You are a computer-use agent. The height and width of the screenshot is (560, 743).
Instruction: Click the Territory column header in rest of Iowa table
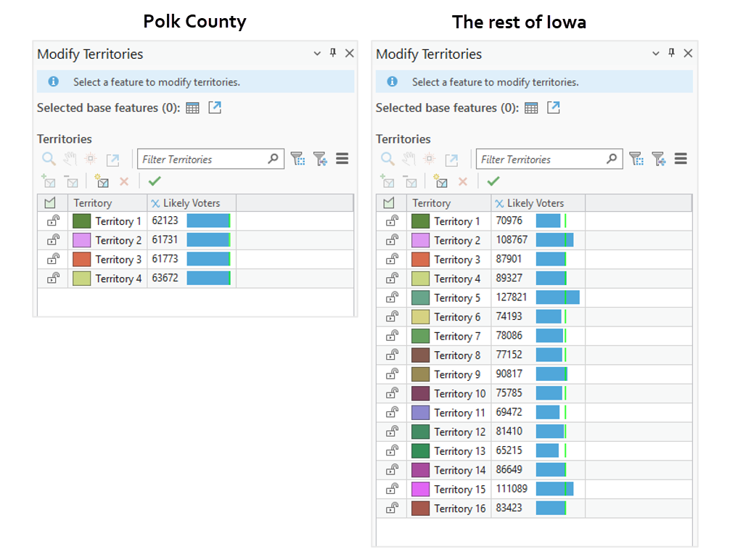click(448, 203)
